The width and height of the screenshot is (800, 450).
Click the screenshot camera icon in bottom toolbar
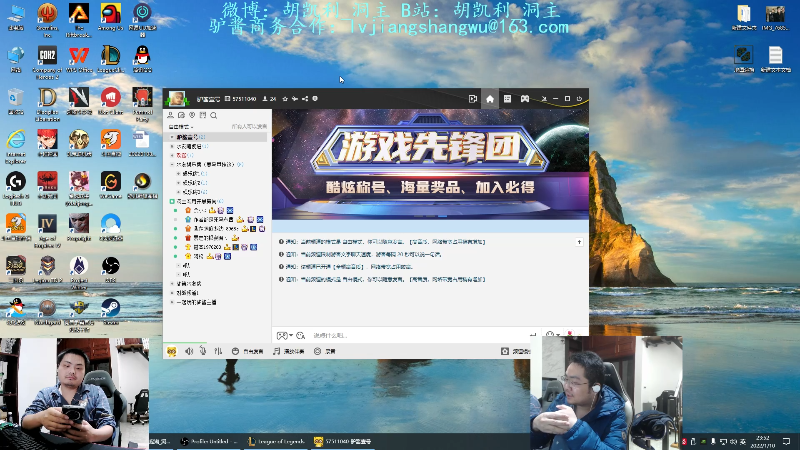(505, 351)
